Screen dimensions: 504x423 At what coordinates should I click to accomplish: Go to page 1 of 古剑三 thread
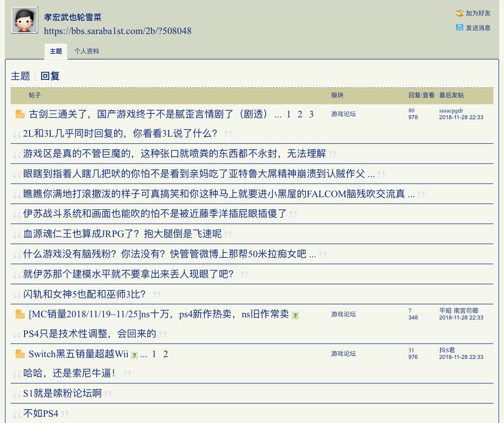pyautogui.click(x=289, y=114)
